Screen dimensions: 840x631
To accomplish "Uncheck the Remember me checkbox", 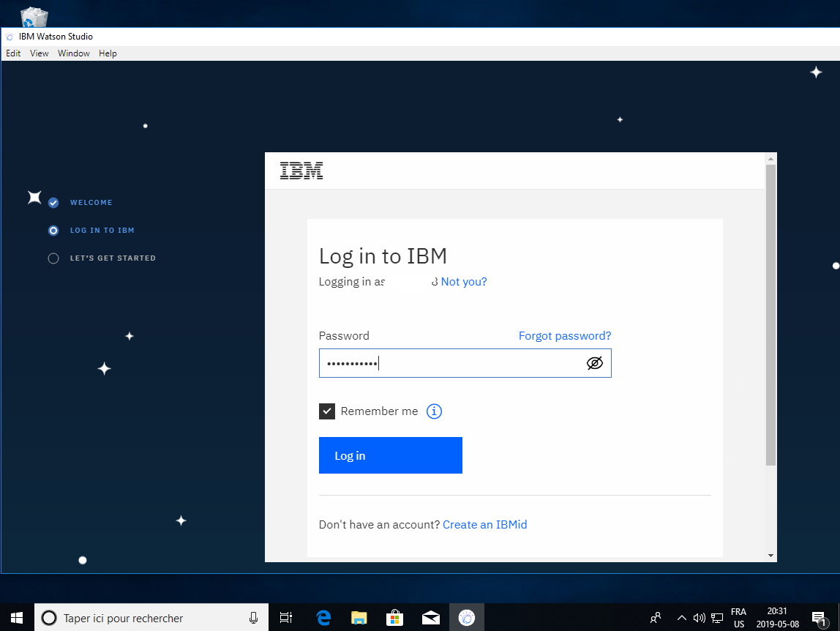I will 327,411.
